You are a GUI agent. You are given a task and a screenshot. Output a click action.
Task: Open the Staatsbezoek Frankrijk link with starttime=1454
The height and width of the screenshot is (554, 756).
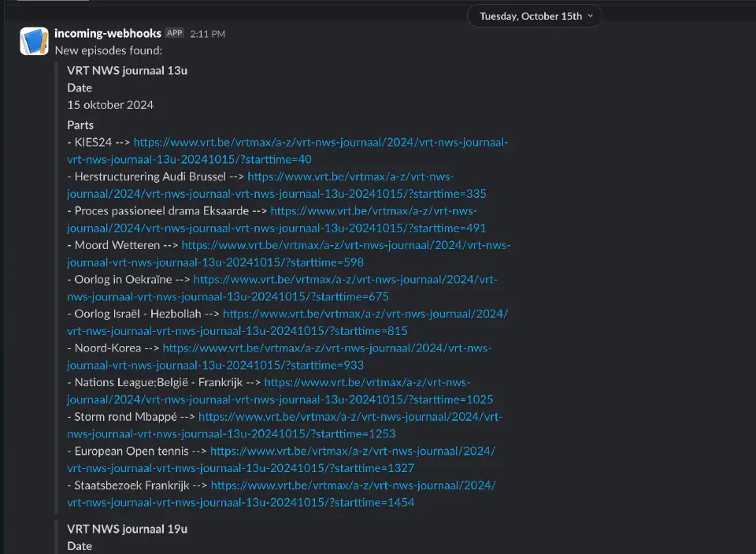coord(281,493)
